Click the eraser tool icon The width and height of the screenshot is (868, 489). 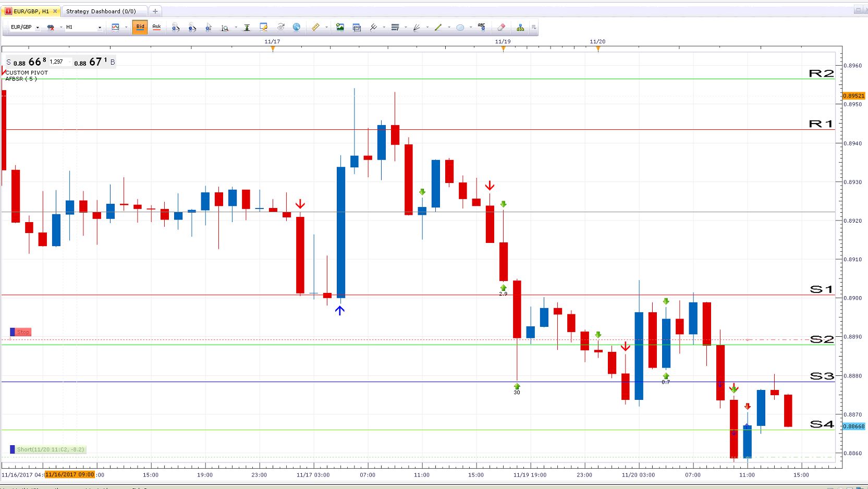[501, 27]
